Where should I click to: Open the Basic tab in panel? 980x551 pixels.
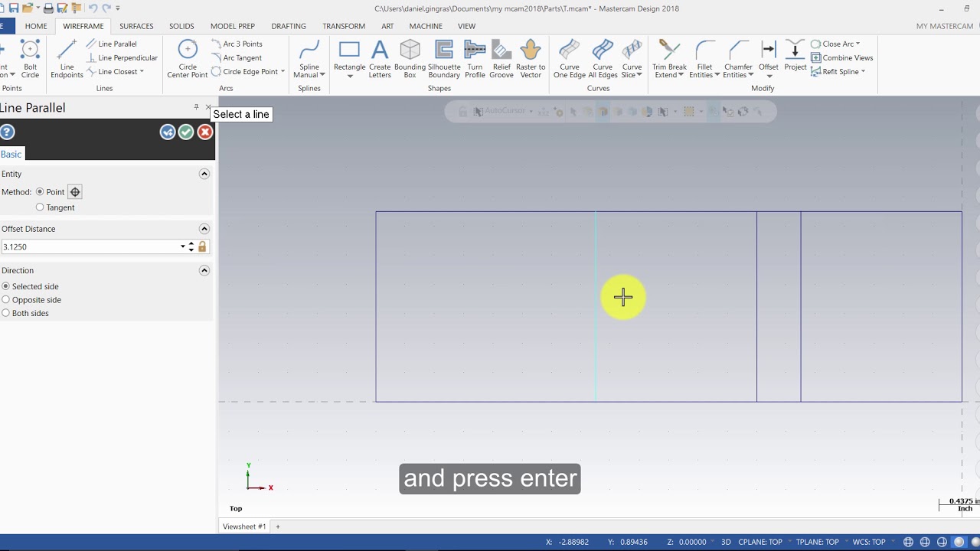pos(11,154)
